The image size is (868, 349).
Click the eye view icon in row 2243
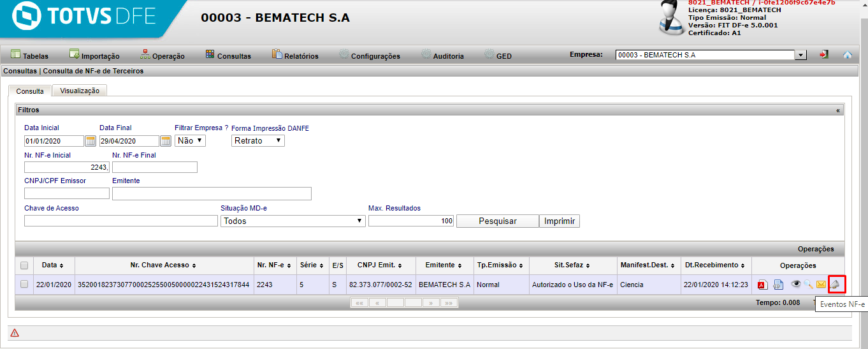796,284
